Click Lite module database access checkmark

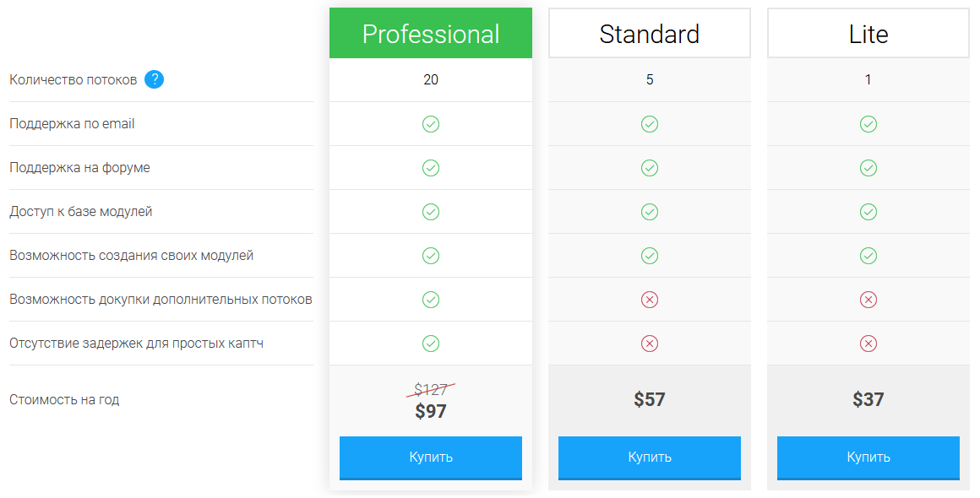coord(868,212)
